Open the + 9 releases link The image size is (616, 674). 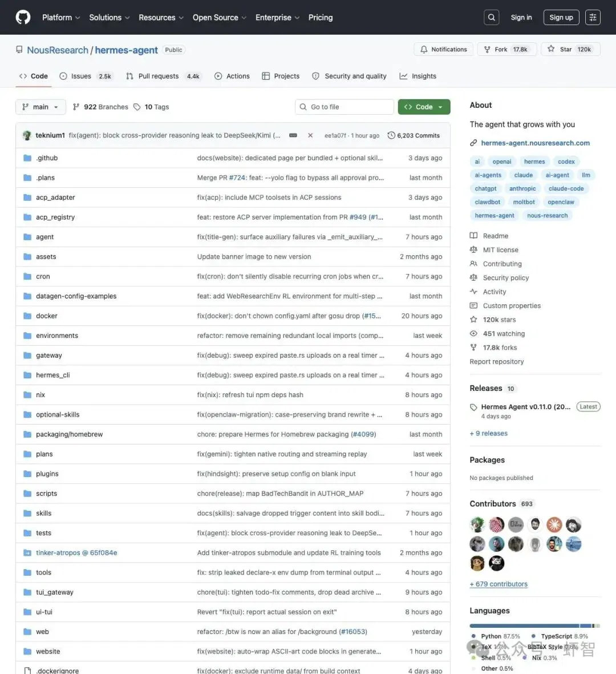click(x=488, y=433)
